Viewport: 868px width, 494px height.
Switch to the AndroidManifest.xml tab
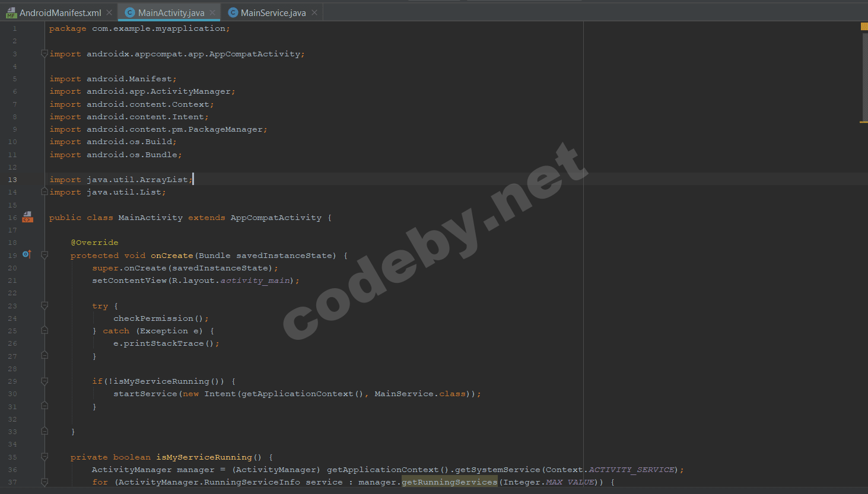60,12
